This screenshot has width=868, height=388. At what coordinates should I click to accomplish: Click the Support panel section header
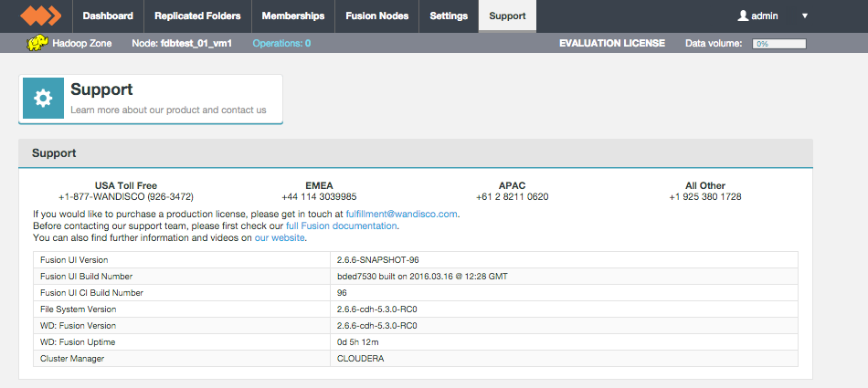point(416,153)
